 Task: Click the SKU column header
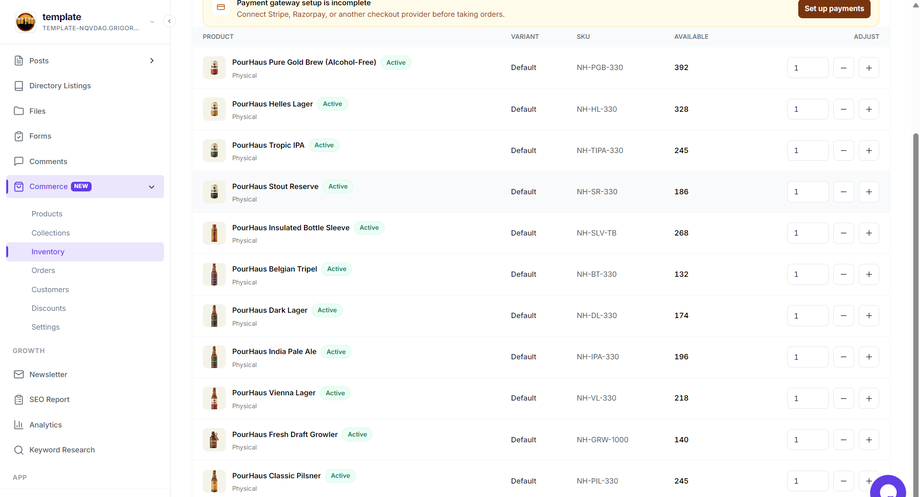[583, 36]
